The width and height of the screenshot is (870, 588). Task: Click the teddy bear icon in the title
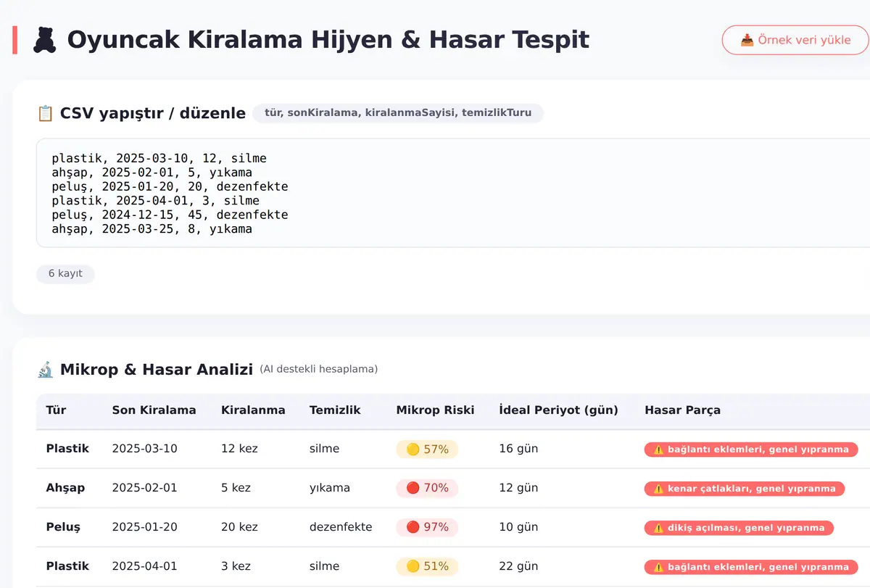[x=45, y=40]
